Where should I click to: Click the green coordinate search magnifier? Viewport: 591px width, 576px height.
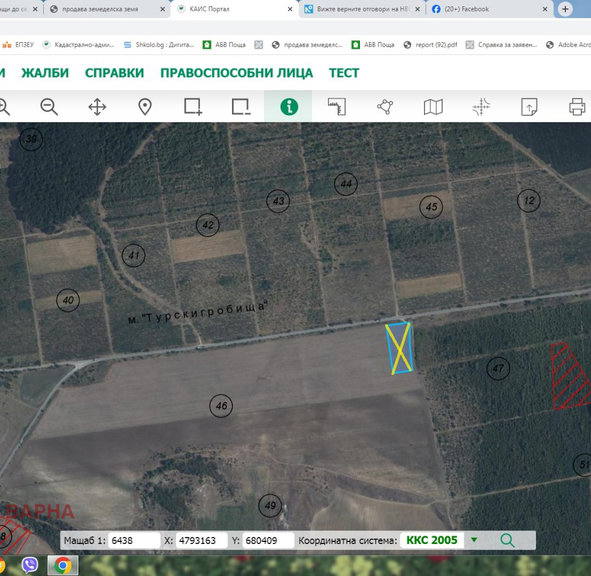click(x=507, y=540)
